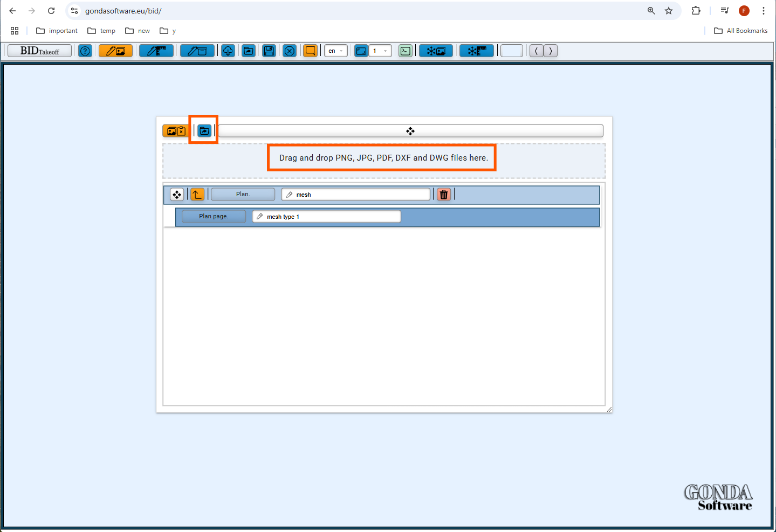Click the blue screen frame icon beside number 1
This screenshot has height=532, width=776.
coord(361,51)
